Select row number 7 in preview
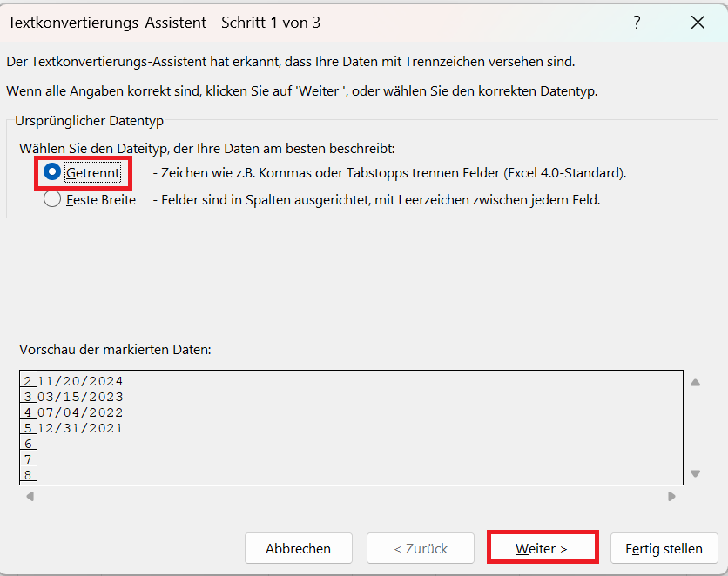This screenshot has width=728, height=576. point(28,459)
